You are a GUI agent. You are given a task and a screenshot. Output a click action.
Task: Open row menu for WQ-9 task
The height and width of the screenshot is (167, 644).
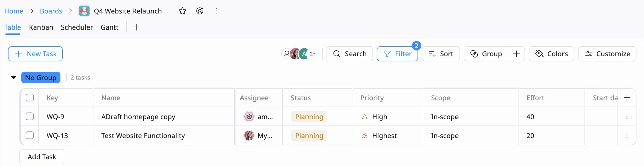627,116
